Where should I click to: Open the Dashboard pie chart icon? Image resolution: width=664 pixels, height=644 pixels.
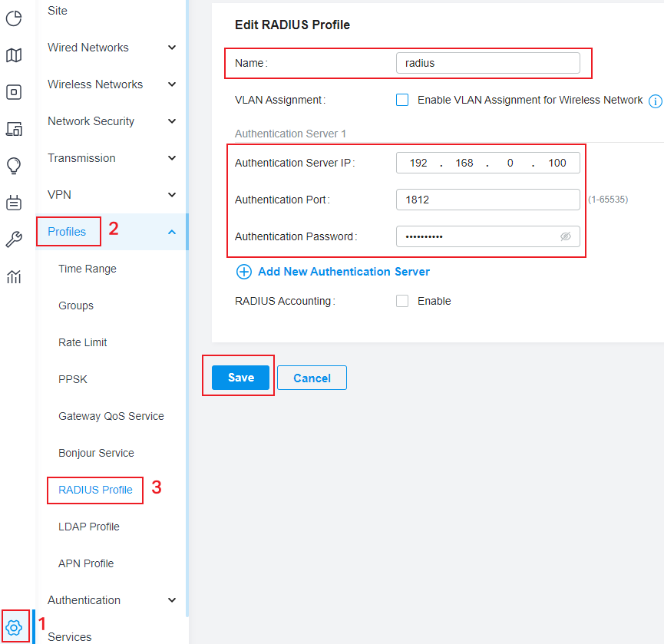[x=14, y=18]
